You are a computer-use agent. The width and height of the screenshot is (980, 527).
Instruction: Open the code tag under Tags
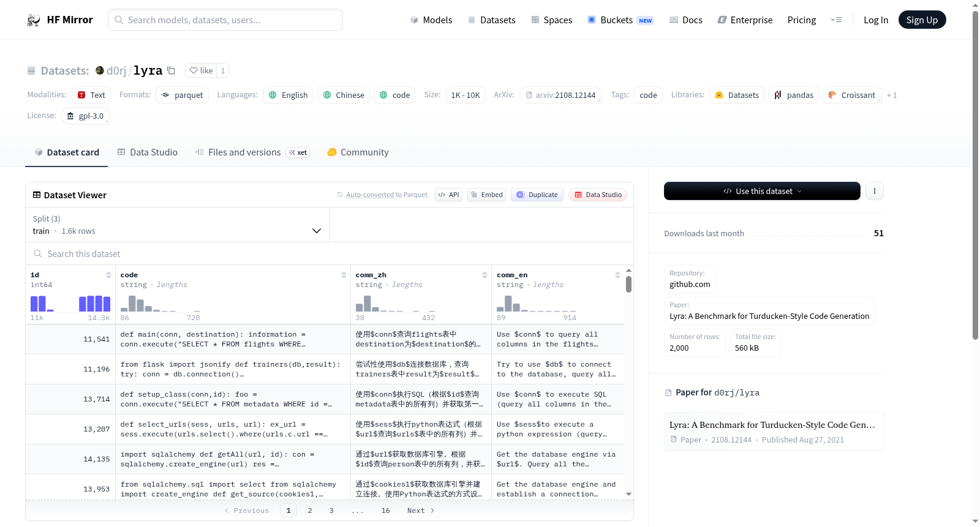[x=648, y=95]
